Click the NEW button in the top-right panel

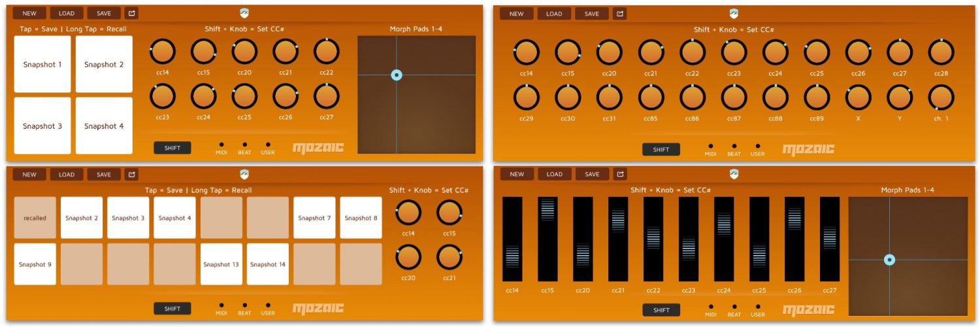tap(517, 14)
